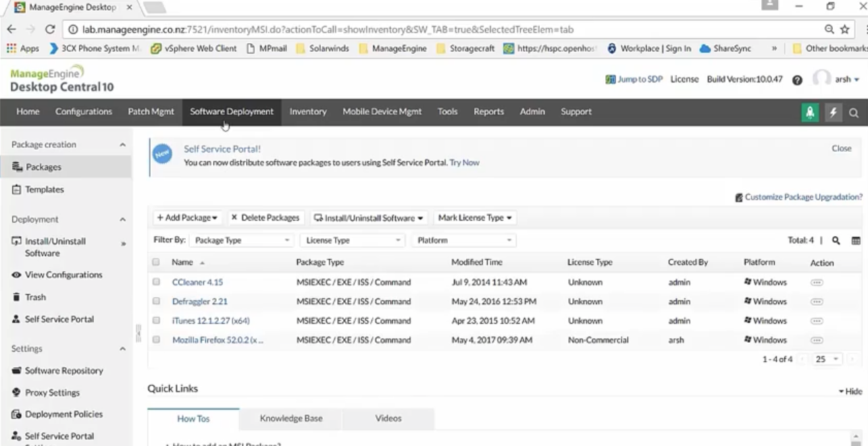The width and height of the screenshot is (868, 446).
Task: Click the Templates sidebar icon
Action: (17, 190)
